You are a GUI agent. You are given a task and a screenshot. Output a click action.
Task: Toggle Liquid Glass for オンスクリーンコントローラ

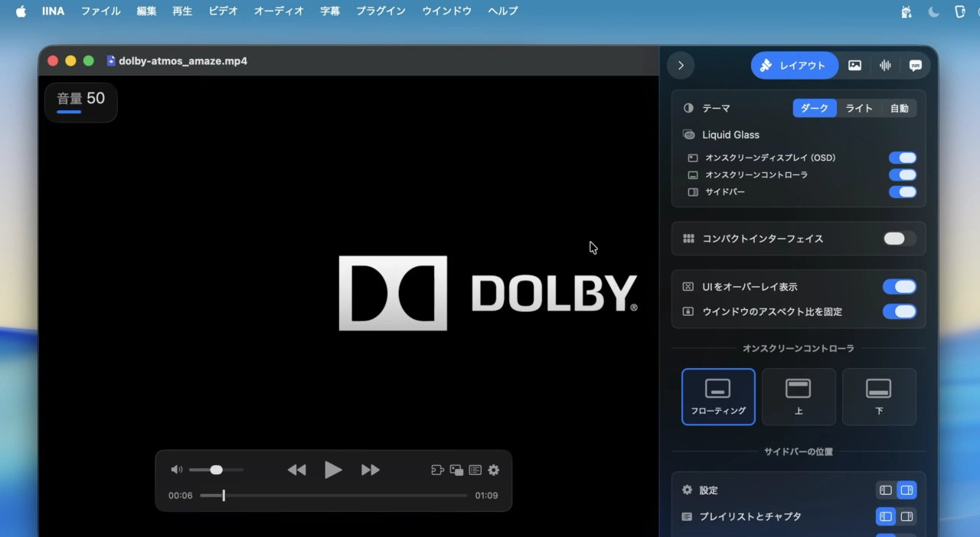[903, 174]
